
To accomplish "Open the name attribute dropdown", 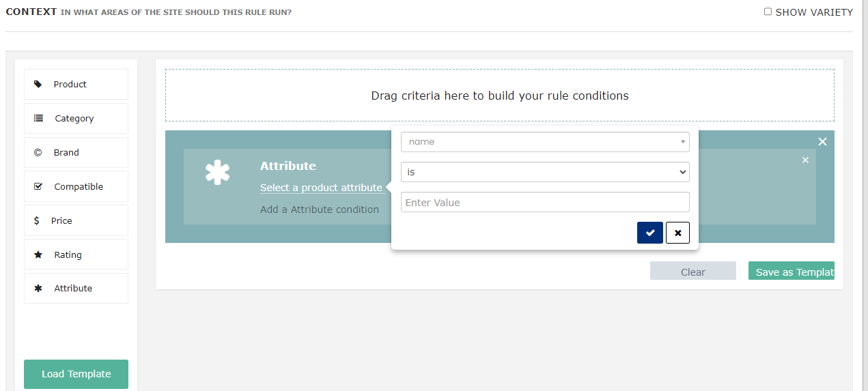I will click(545, 142).
